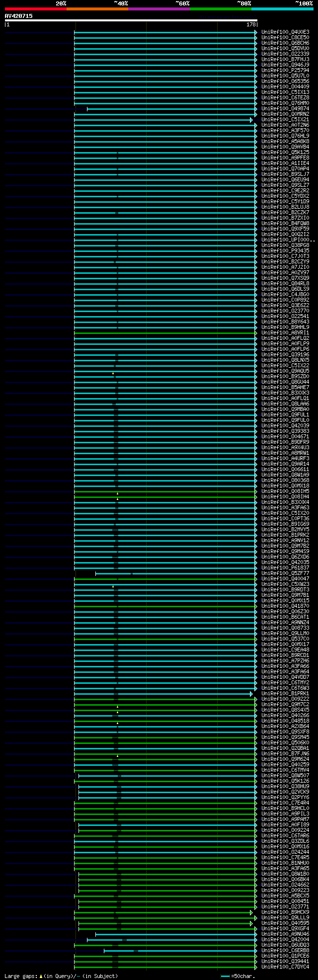The image size is (318, 980).
Task: Click hit label UniRef100_B8Y643
Action: pos(285,322)
